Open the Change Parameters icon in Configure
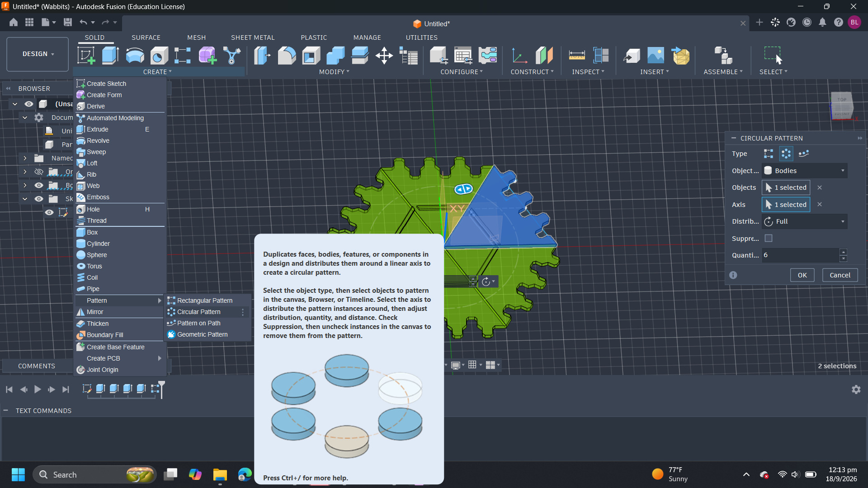This screenshot has width=868, height=488. (x=463, y=56)
